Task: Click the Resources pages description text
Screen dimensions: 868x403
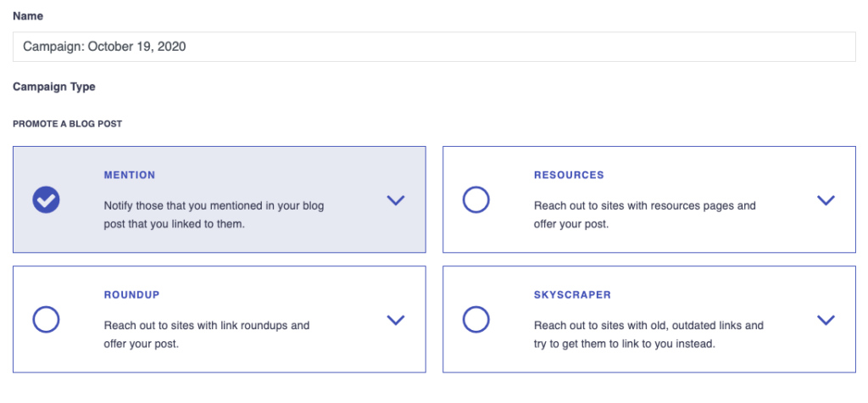Action: [x=644, y=215]
